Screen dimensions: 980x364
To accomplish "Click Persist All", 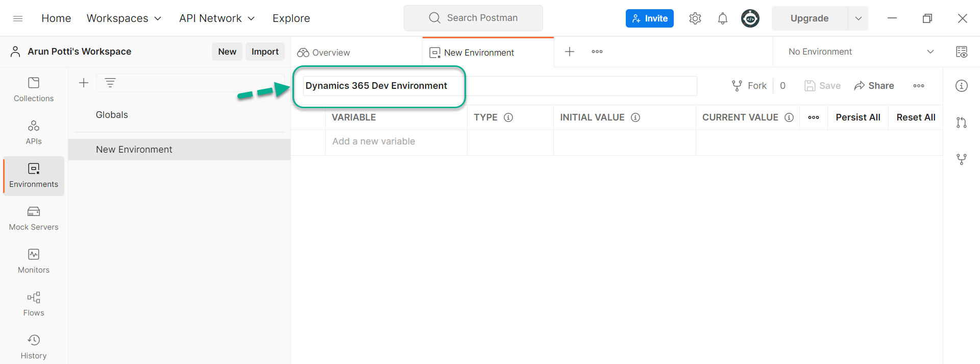I will click(x=858, y=117).
